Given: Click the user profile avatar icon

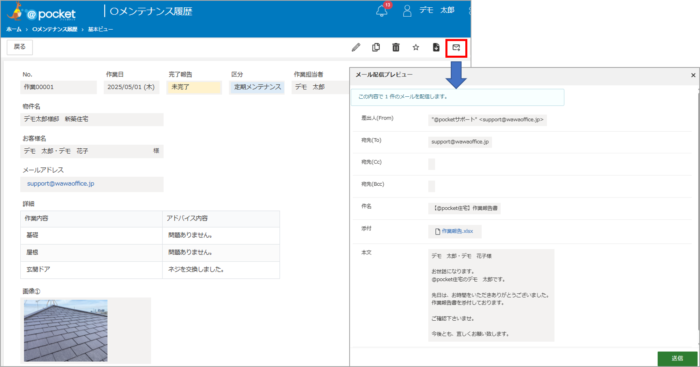Looking at the screenshot, I should 407,11.
